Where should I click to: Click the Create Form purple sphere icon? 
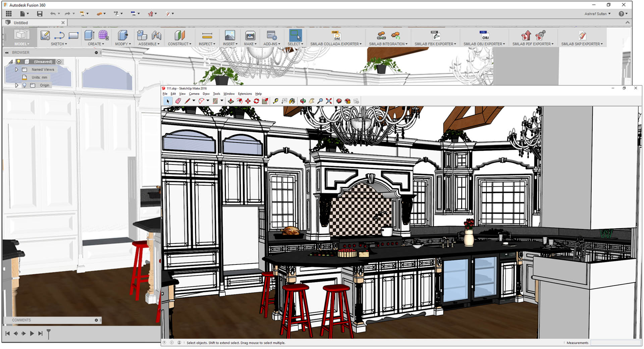click(x=103, y=35)
